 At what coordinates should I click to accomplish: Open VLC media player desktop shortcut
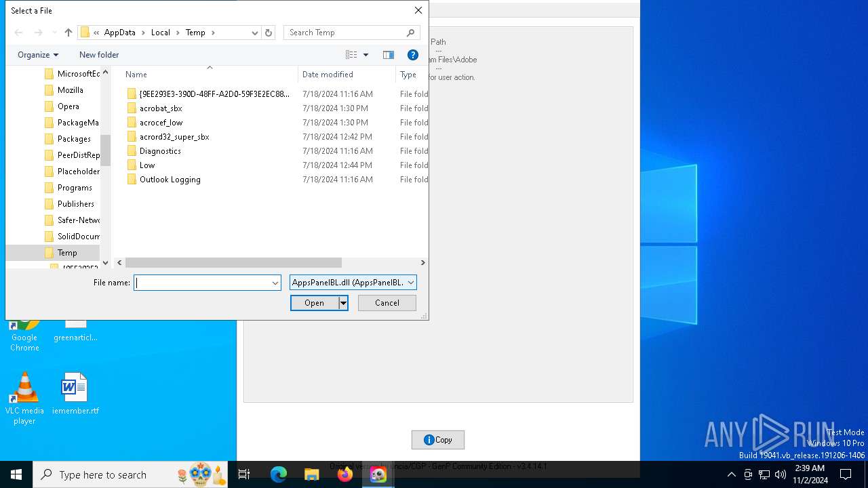[x=24, y=399]
